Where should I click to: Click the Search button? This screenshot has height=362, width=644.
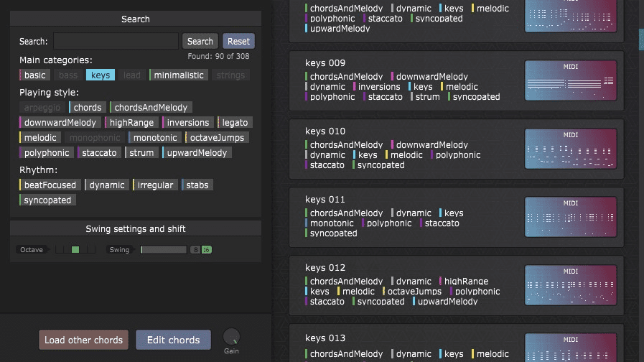coord(200,41)
